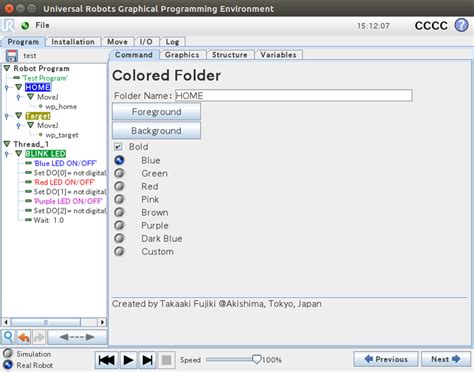
Task: Click the orange undo arrow icon
Action: pyautogui.click(x=24, y=337)
